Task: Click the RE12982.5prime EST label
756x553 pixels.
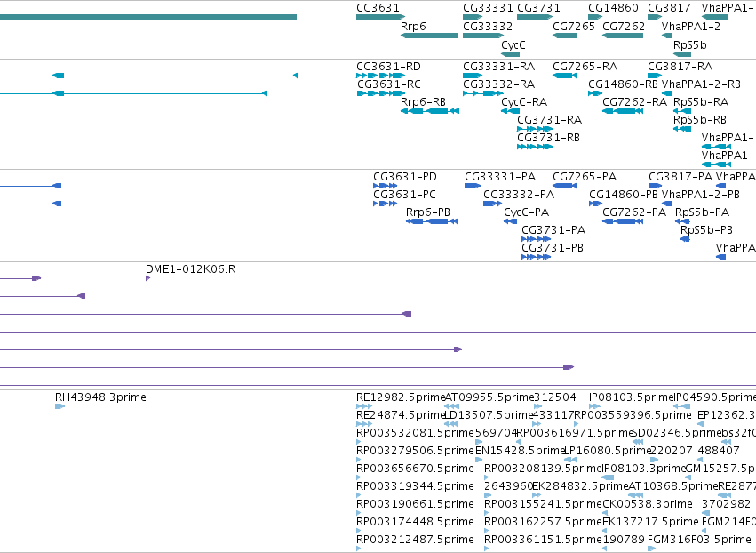Action: (x=401, y=397)
